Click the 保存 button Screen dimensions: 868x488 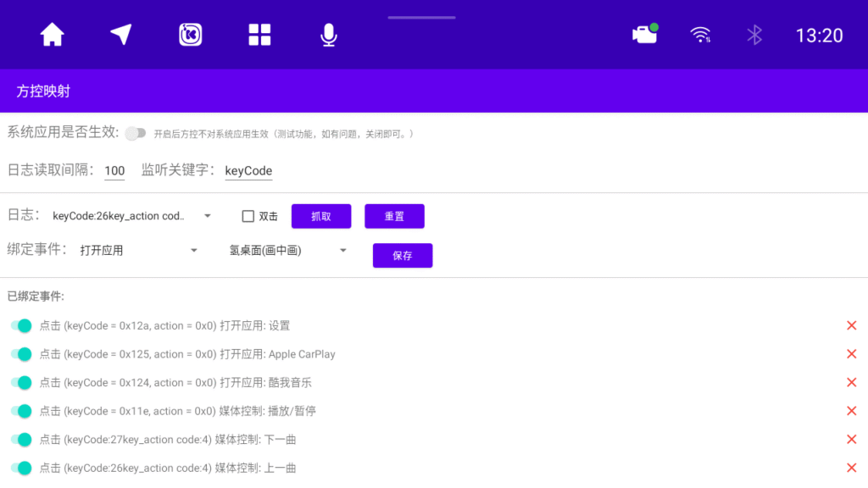pos(403,256)
